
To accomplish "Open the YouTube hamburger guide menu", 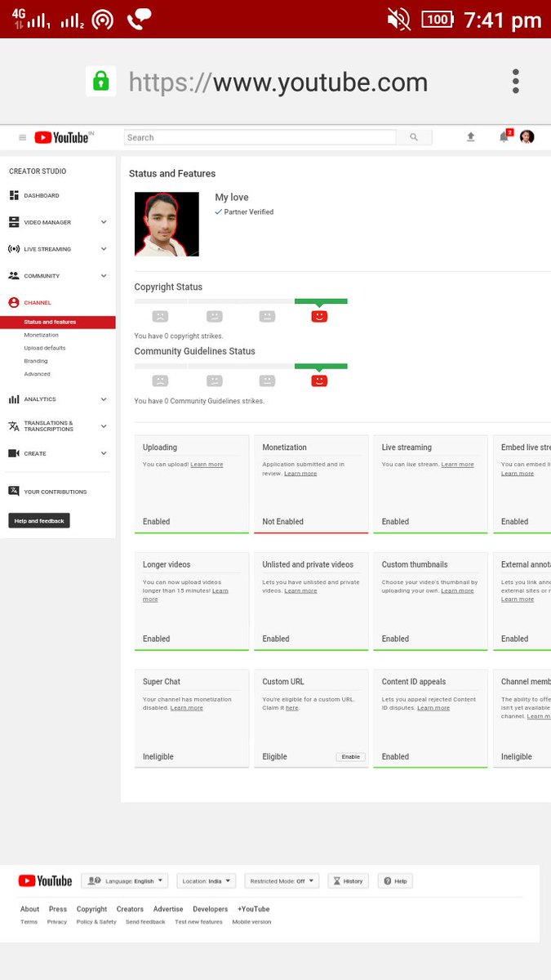I will point(23,137).
